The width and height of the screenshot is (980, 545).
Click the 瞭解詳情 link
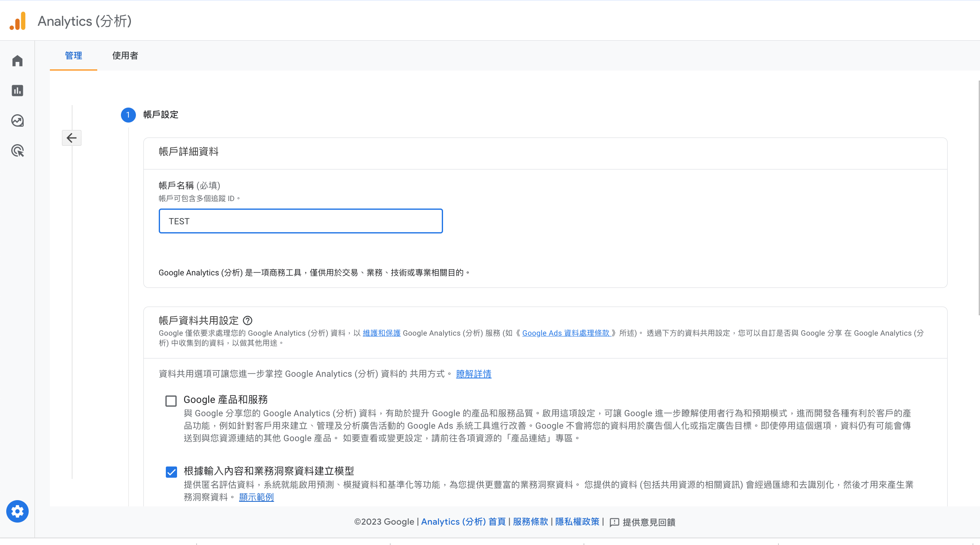(473, 374)
